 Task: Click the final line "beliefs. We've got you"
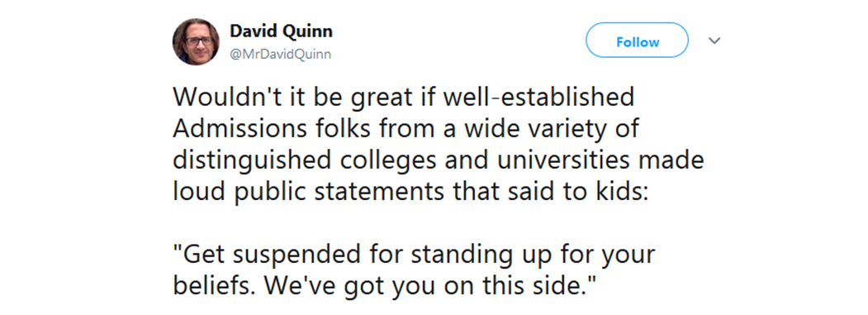(384, 286)
